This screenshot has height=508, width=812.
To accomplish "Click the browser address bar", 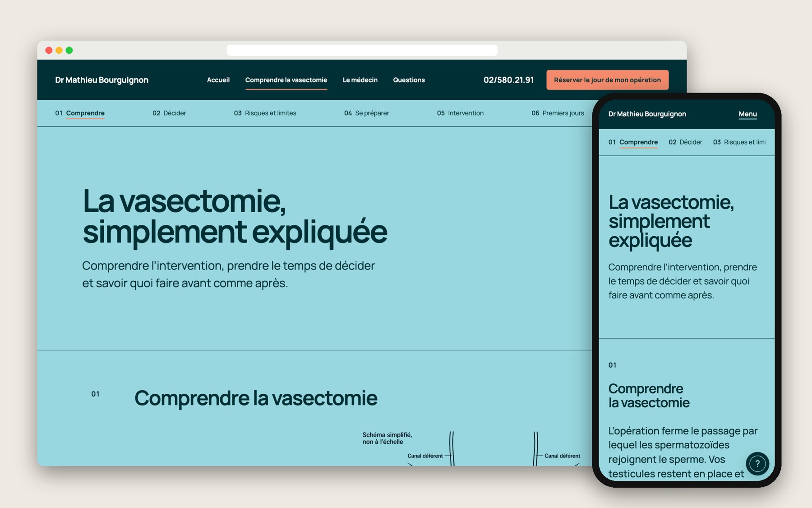I will (x=362, y=50).
